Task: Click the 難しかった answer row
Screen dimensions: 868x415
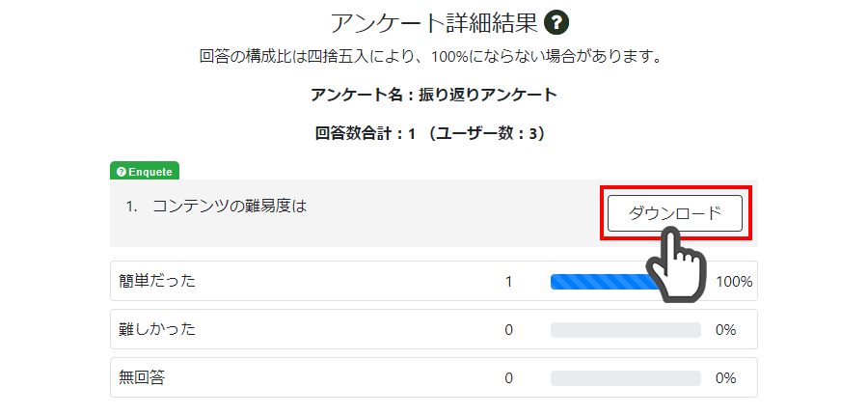Action: click(x=433, y=329)
